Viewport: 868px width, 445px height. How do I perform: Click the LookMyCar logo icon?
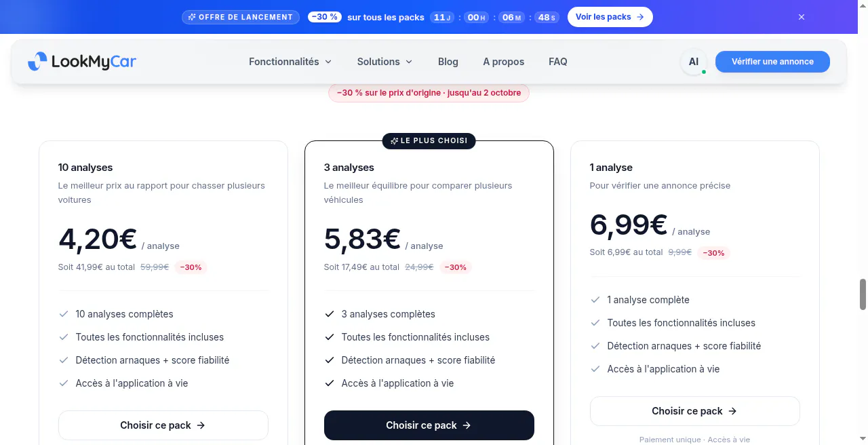pyautogui.click(x=37, y=62)
